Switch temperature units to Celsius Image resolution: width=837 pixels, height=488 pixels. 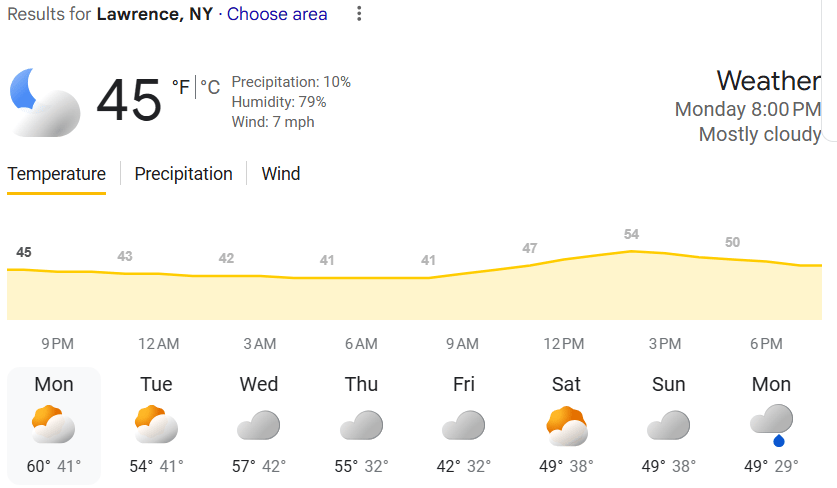(x=210, y=88)
